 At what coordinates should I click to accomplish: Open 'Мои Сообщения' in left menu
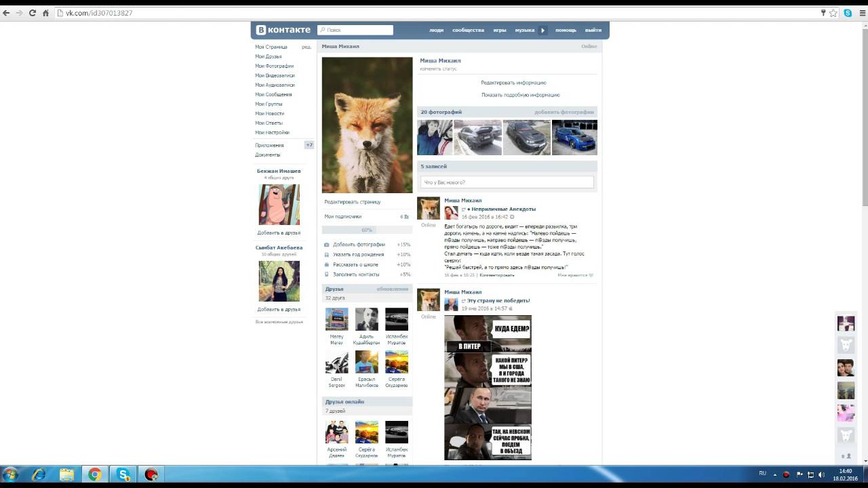[273, 94]
